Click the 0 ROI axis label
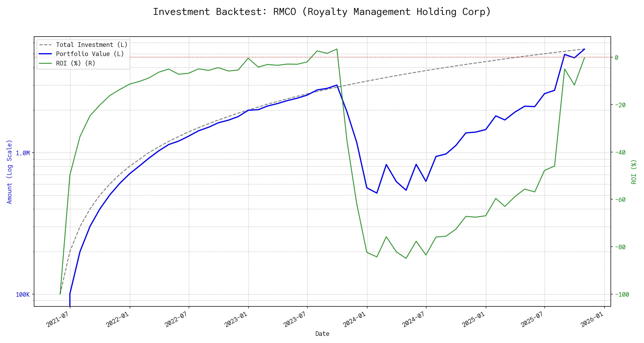This screenshot has width=644, height=343. coord(617,57)
